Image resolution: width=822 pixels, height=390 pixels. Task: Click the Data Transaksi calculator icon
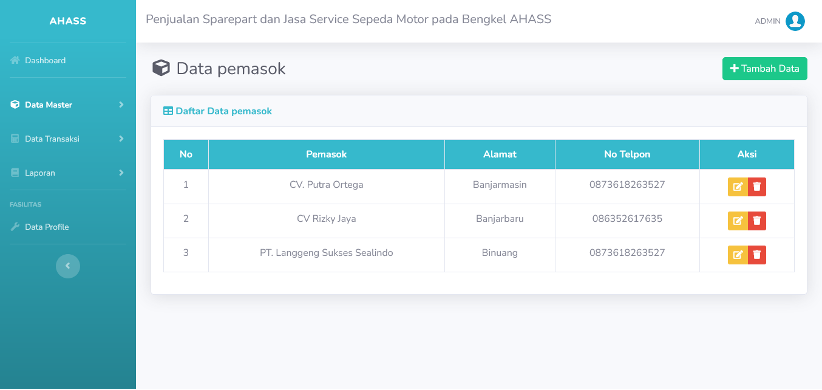(15, 139)
